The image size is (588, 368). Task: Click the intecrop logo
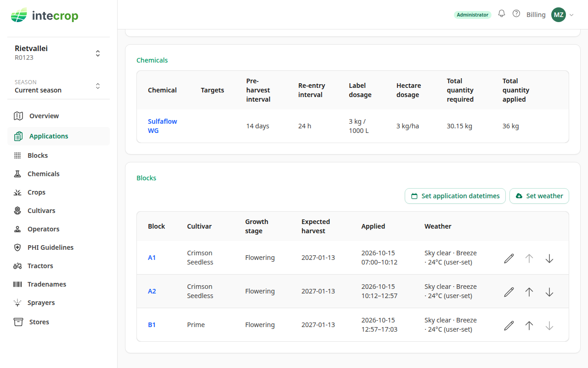(x=45, y=16)
